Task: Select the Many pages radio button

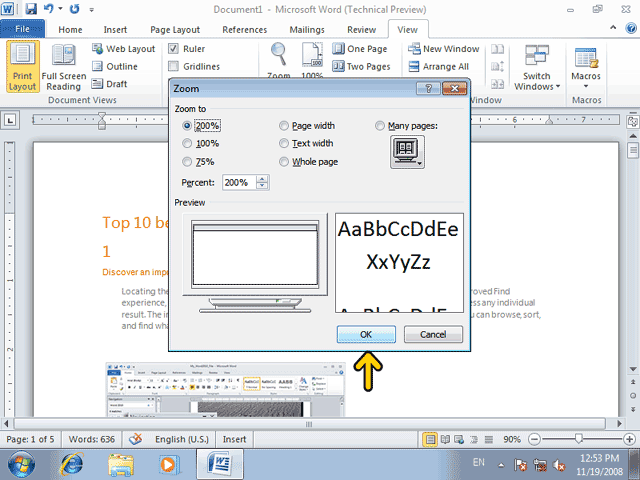Action: (380, 126)
